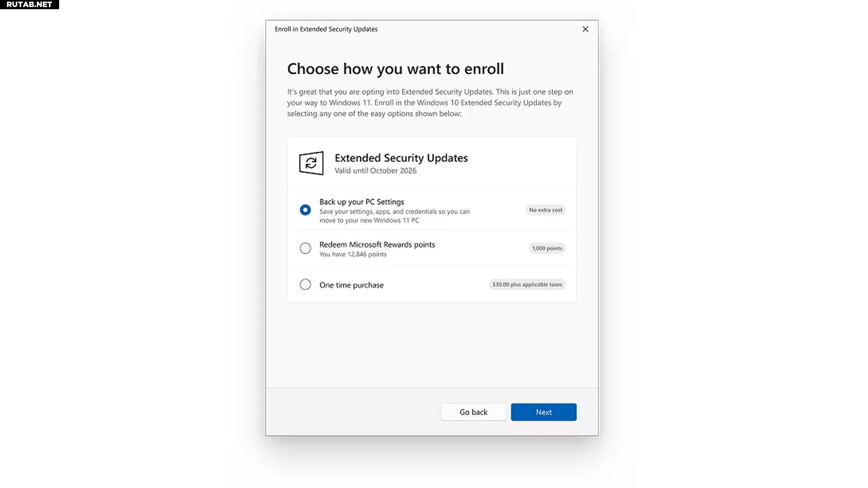Click the No extra cost badge
Viewport: 868px width, 488px height.
pyautogui.click(x=546, y=210)
